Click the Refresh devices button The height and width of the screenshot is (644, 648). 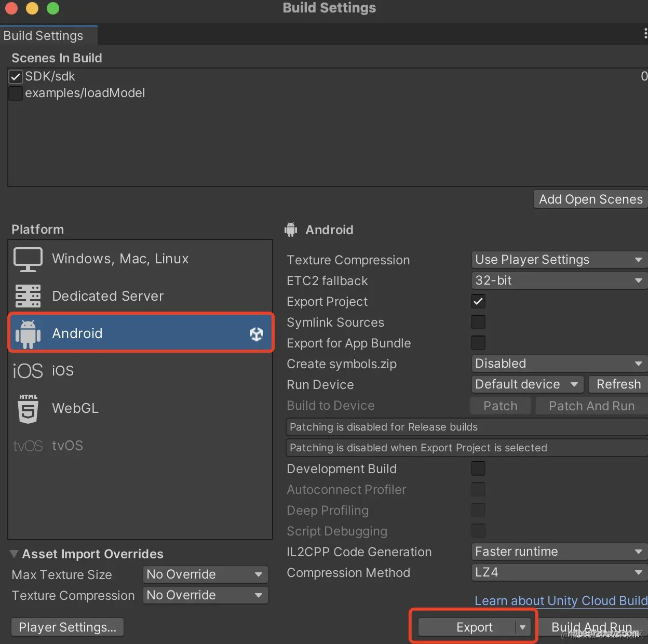(x=618, y=384)
